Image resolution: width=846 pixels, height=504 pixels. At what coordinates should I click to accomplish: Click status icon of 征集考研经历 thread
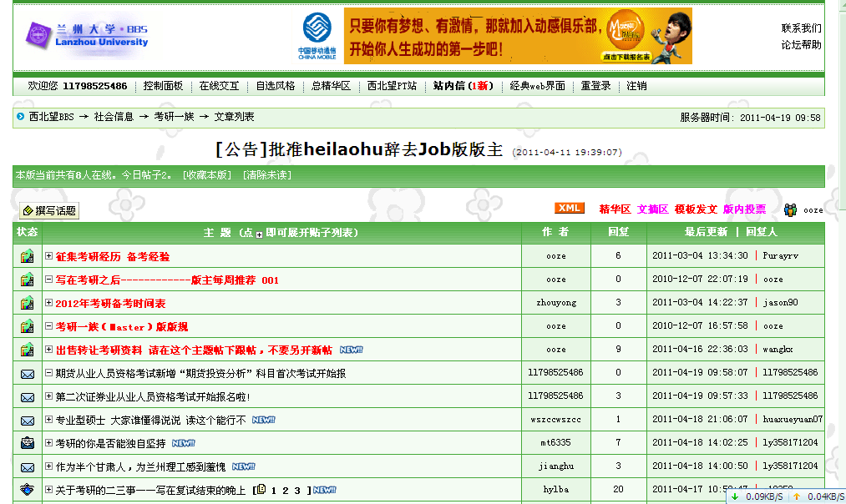pyautogui.click(x=28, y=256)
